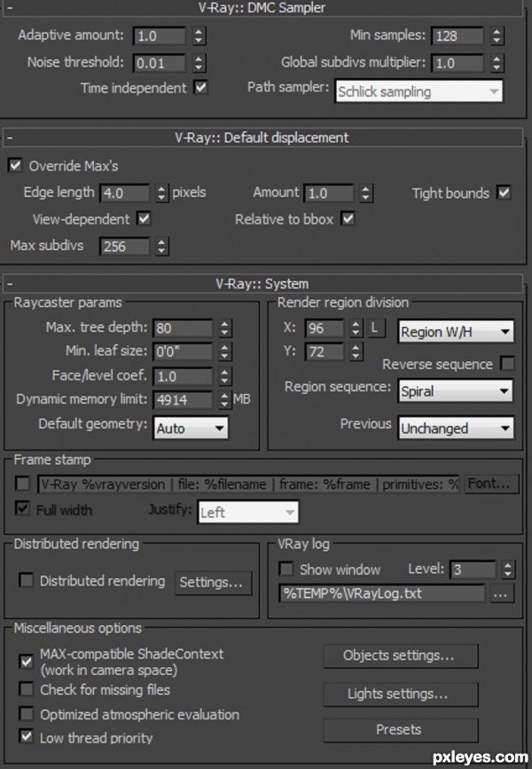Click the displacement Amount value field
532x769 pixels.
click(x=329, y=192)
